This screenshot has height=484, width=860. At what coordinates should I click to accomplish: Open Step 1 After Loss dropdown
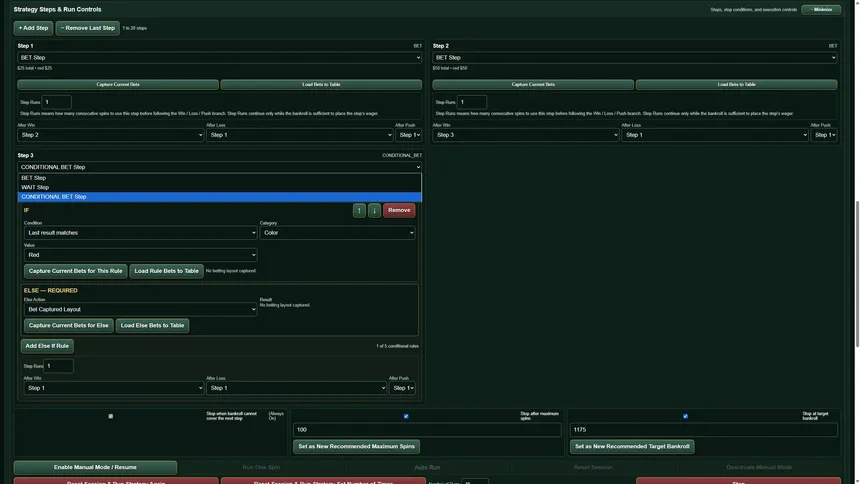point(299,135)
